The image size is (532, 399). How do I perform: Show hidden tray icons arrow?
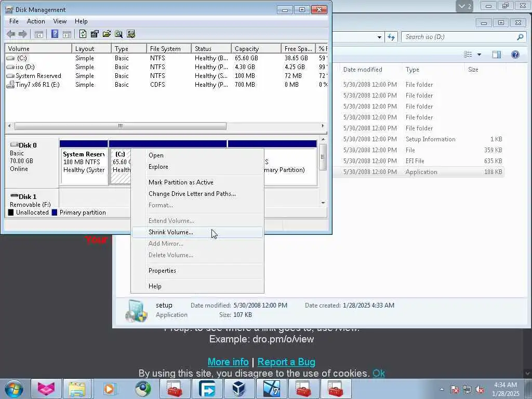point(442,390)
